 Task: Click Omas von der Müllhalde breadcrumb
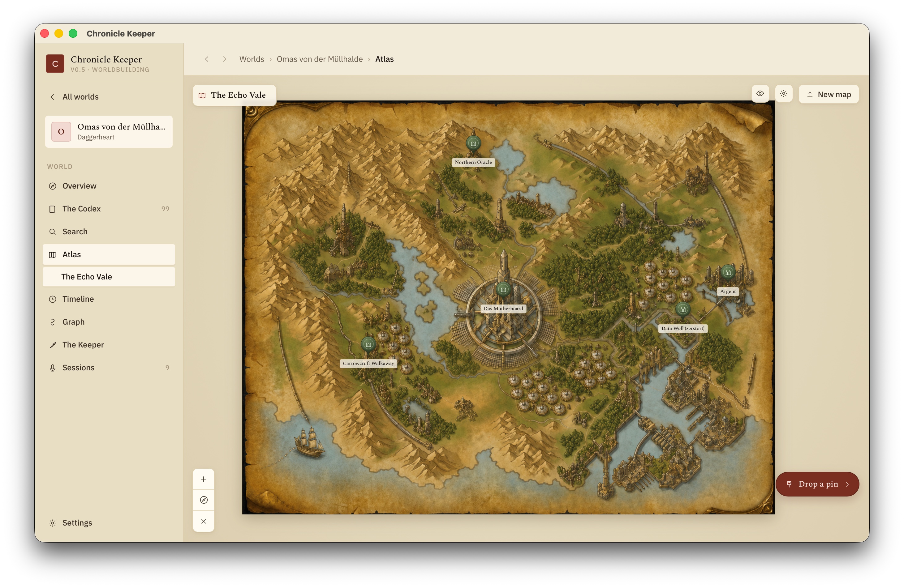point(320,59)
